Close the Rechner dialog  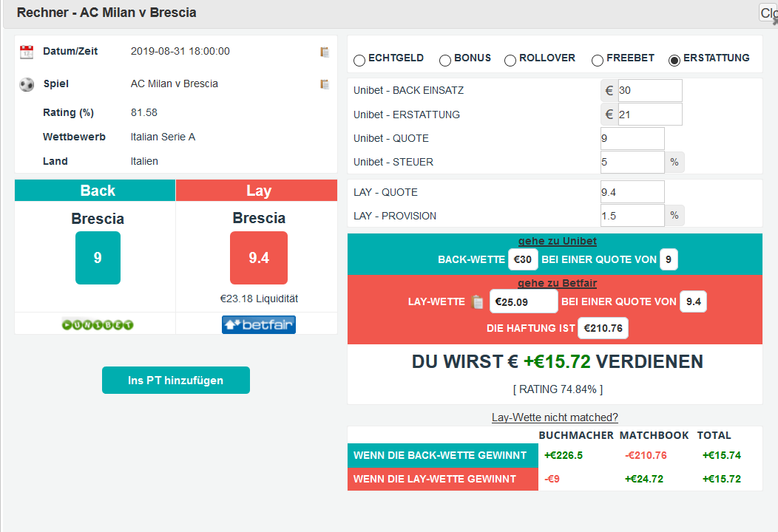tap(768, 13)
